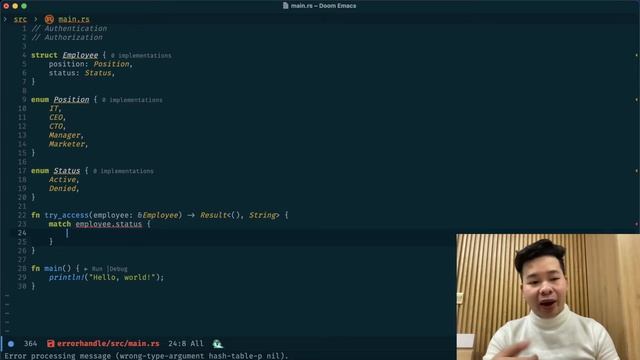Image resolution: width=640 pixels, height=360 pixels.
Task: Click the underlined employee.status expression
Action: tap(109, 224)
